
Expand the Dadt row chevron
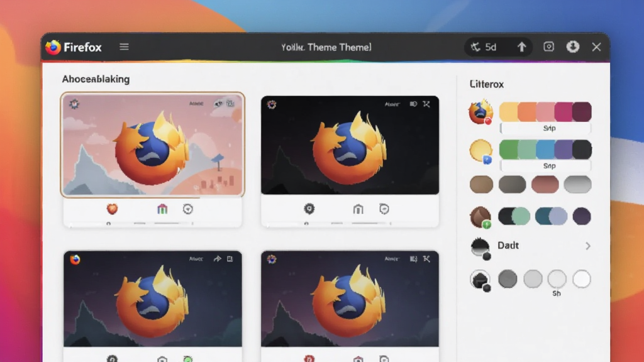coord(588,246)
